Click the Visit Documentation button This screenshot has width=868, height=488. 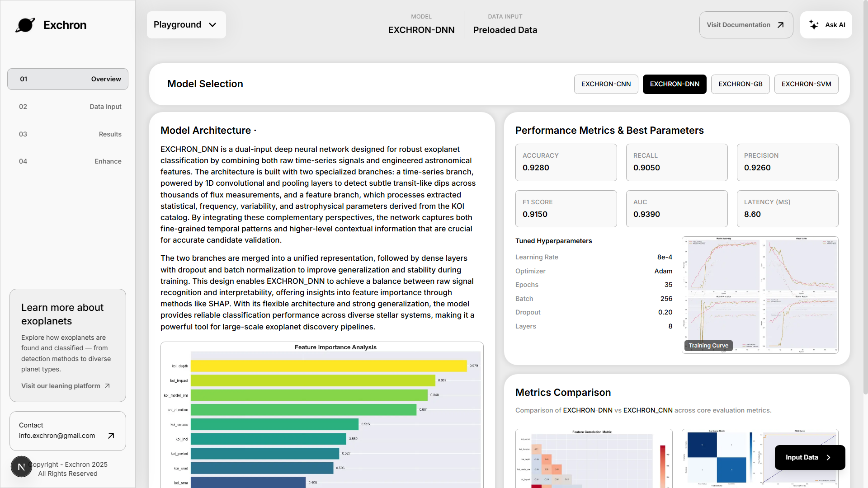click(738, 25)
